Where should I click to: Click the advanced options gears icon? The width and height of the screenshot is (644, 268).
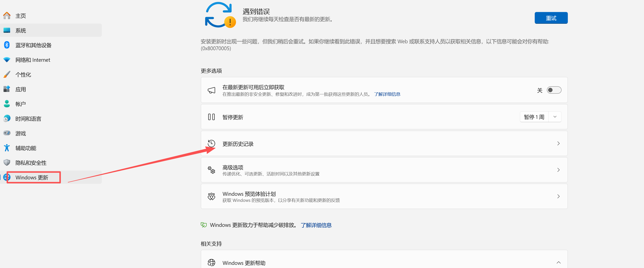click(x=211, y=170)
